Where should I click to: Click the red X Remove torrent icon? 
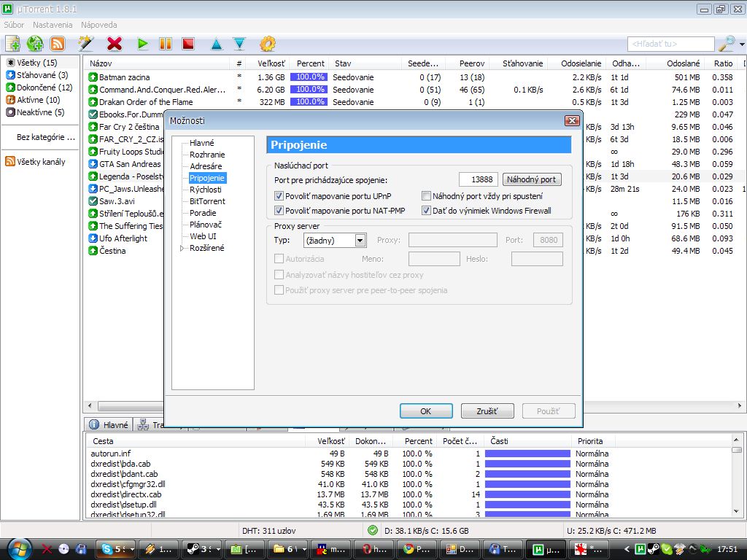click(x=115, y=44)
